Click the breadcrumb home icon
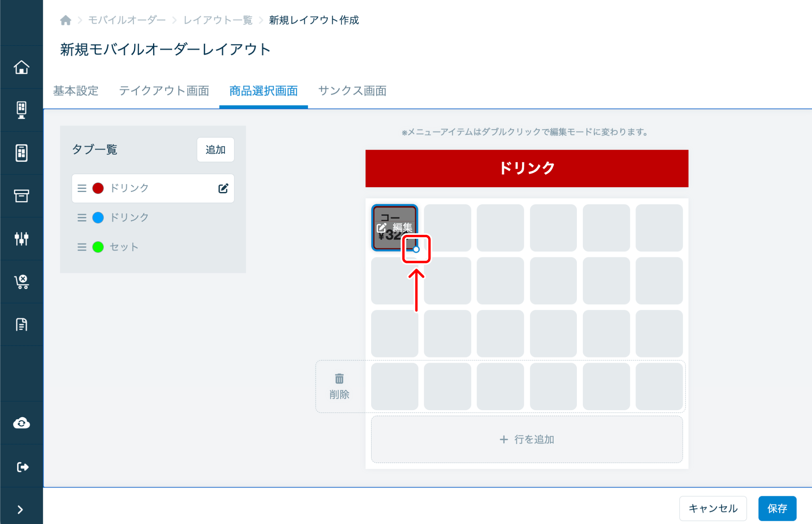 click(x=66, y=20)
